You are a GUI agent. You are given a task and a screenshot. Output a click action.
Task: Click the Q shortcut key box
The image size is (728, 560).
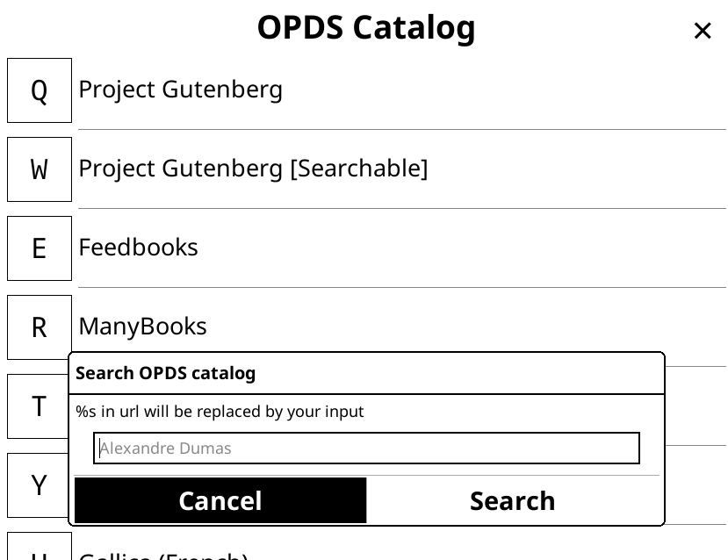coord(39,90)
